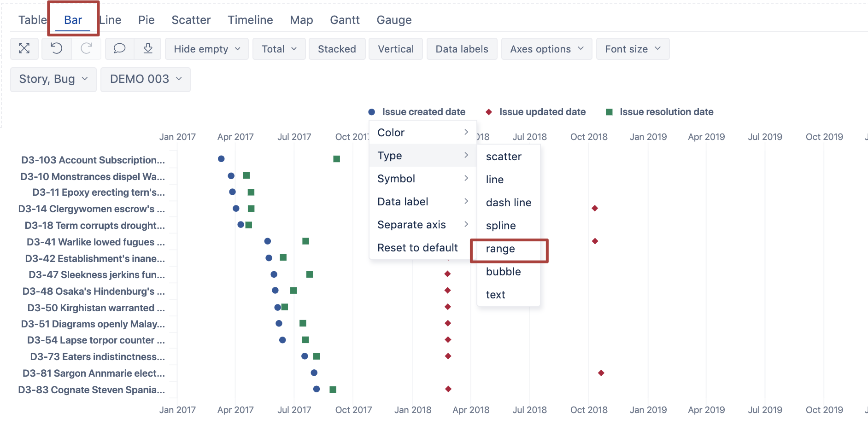868x431 pixels.
Task: Undo the last chart change
Action: click(56, 48)
